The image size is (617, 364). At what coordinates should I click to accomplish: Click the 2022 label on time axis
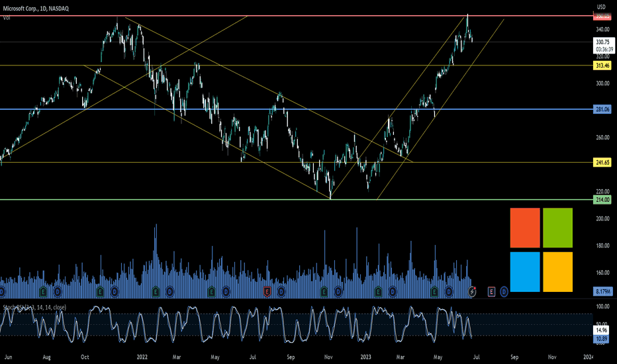click(142, 357)
